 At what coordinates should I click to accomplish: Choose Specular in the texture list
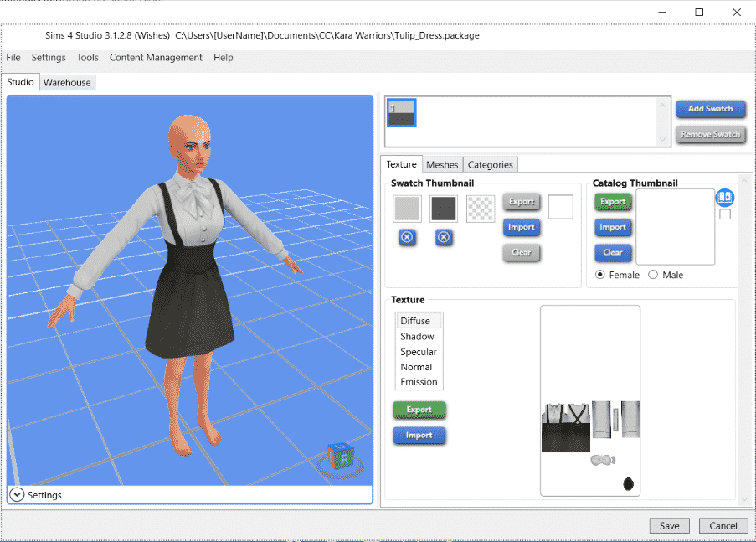coord(419,352)
